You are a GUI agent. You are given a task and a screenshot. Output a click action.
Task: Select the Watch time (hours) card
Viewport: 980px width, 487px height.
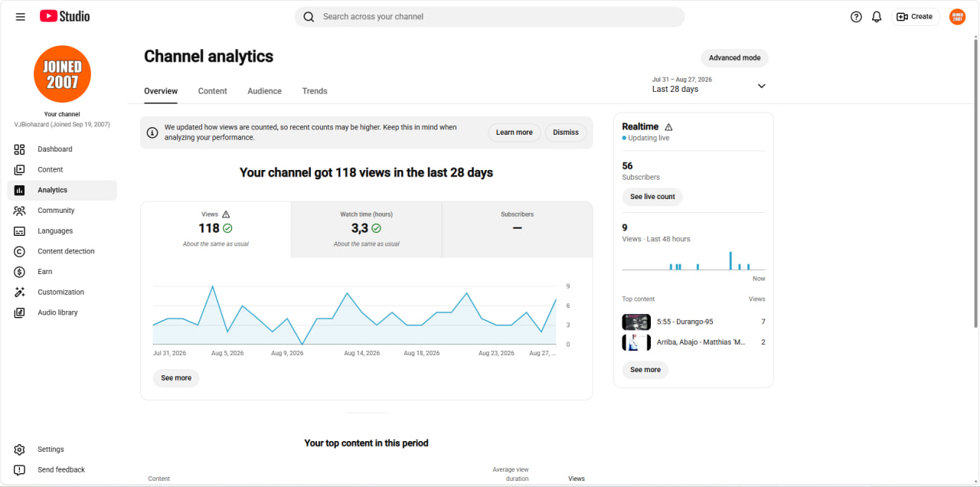coord(367,229)
